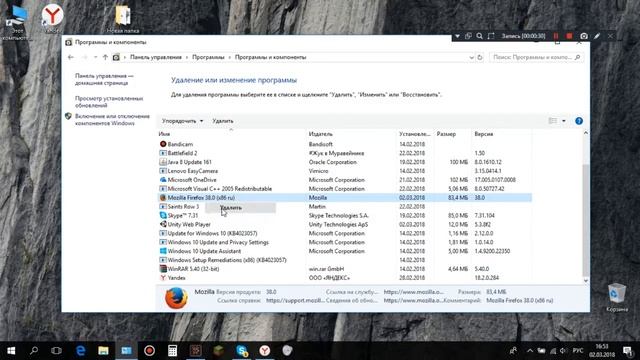Open Просмотр установленных обновлений link
640x360 pixels.
click(109, 102)
